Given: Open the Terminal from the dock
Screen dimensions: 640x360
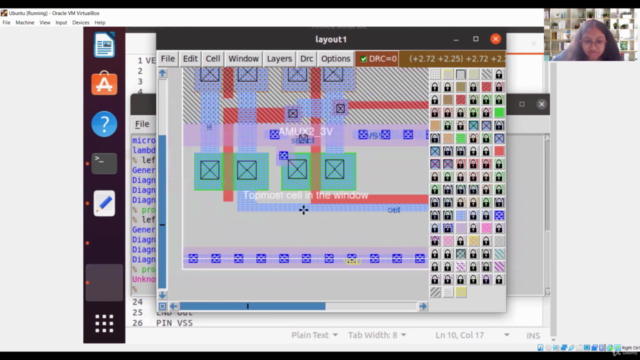Looking at the screenshot, I should [104, 163].
